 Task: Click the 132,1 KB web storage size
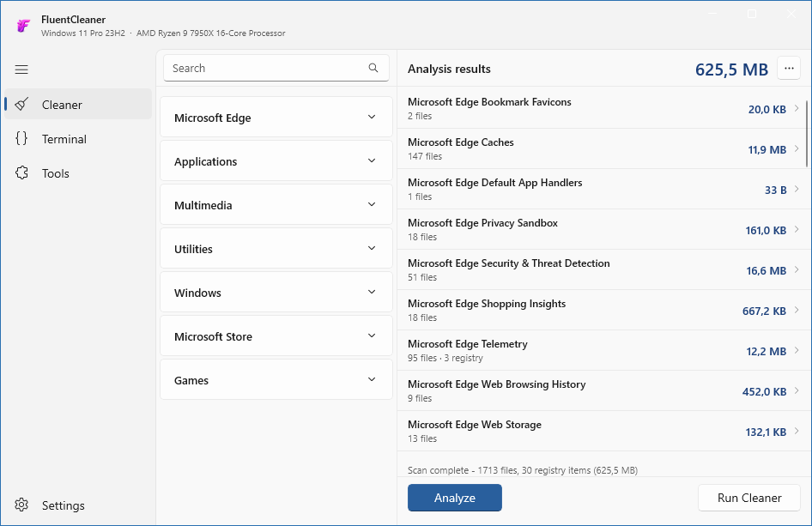pyautogui.click(x=766, y=432)
